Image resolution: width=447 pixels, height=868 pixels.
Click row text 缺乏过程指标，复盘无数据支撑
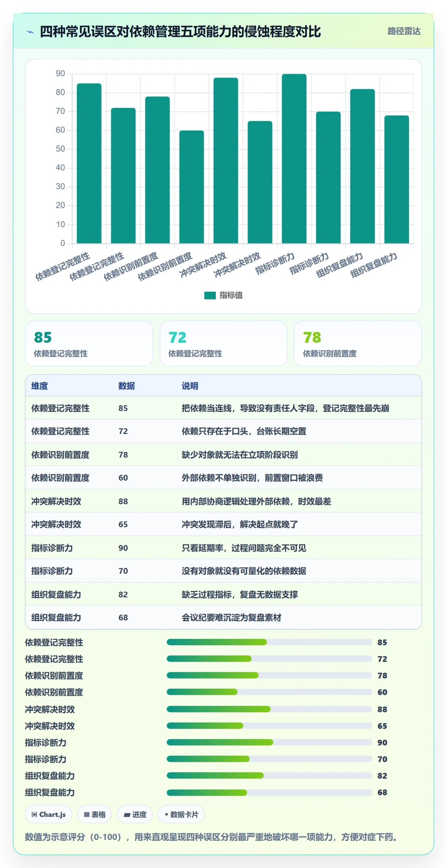239,594
